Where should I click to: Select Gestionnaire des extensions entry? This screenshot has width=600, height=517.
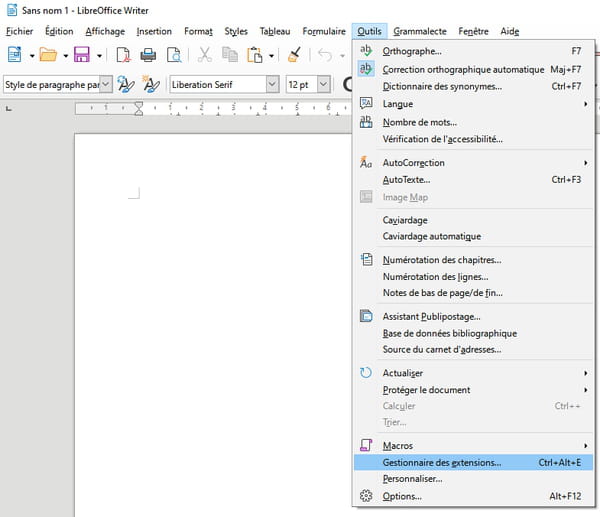click(473, 462)
